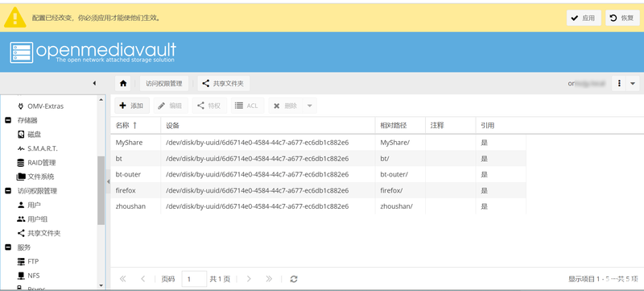Open 共享文件夹 in the sidebar
Viewport: 644px width, 291px height.
39,233
